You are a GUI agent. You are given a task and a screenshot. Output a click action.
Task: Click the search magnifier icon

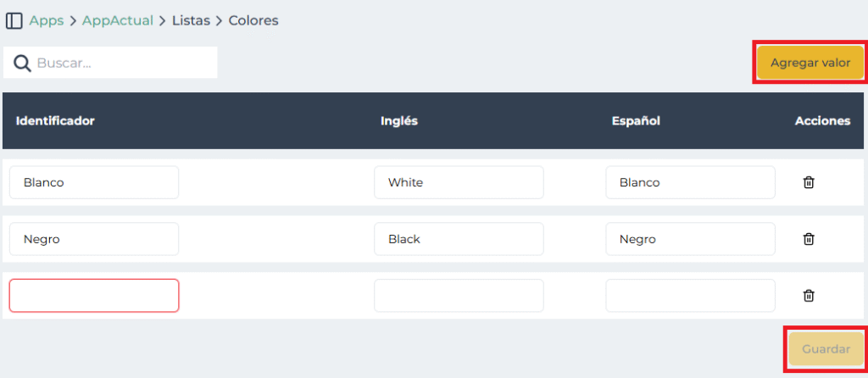22,63
